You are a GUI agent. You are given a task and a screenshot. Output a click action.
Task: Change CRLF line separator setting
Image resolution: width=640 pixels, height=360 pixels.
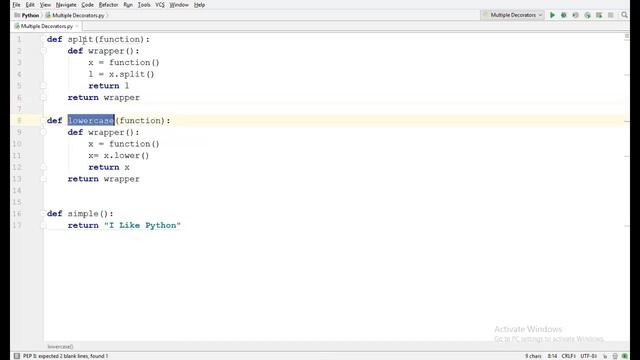pyautogui.click(x=568, y=356)
